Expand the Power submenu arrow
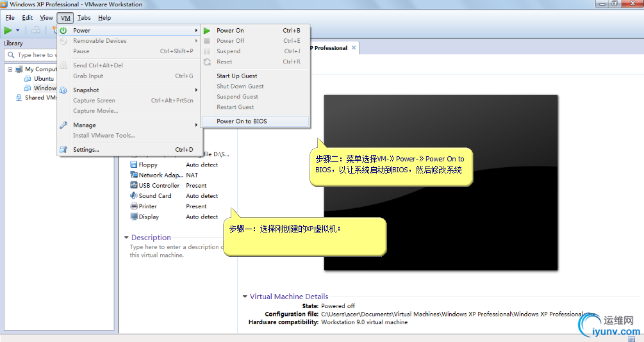644x342 pixels. tap(196, 30)
